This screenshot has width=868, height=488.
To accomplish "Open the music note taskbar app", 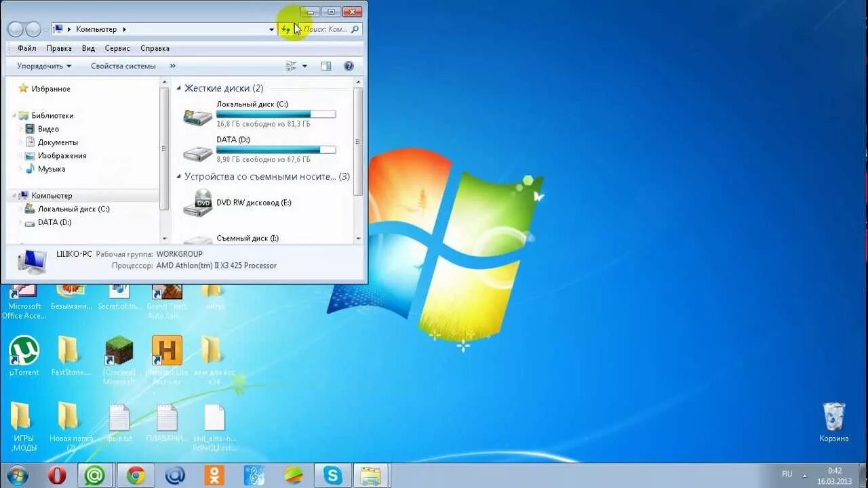I will tap(254, 476).
